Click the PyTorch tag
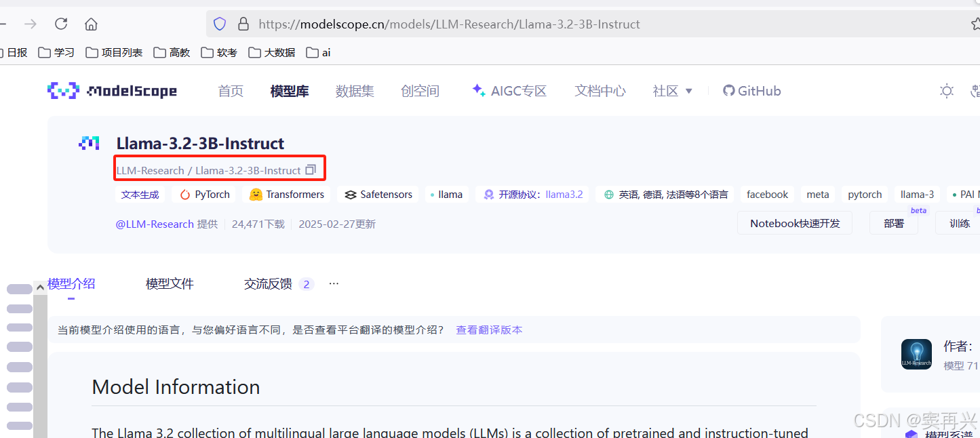This screenshot has height=438, width=980. coord(205,195)
